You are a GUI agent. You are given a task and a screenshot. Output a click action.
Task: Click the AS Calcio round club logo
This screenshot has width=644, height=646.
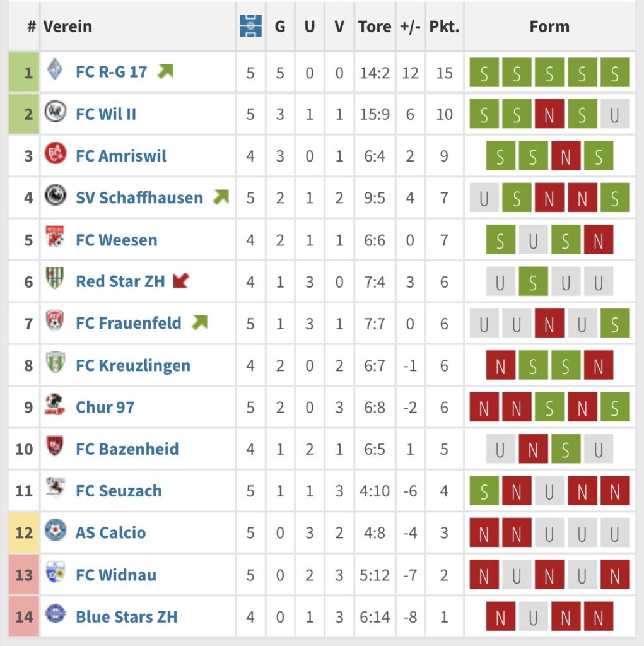pos(56,530)
